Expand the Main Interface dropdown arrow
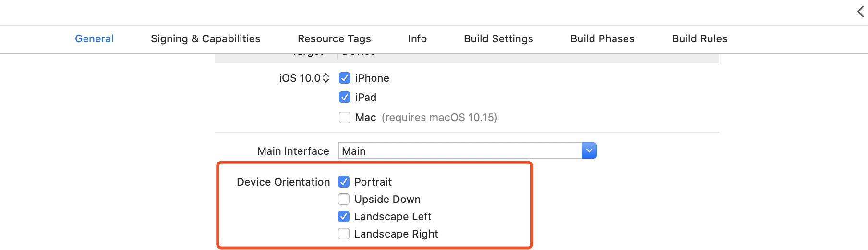 (589, 151)
